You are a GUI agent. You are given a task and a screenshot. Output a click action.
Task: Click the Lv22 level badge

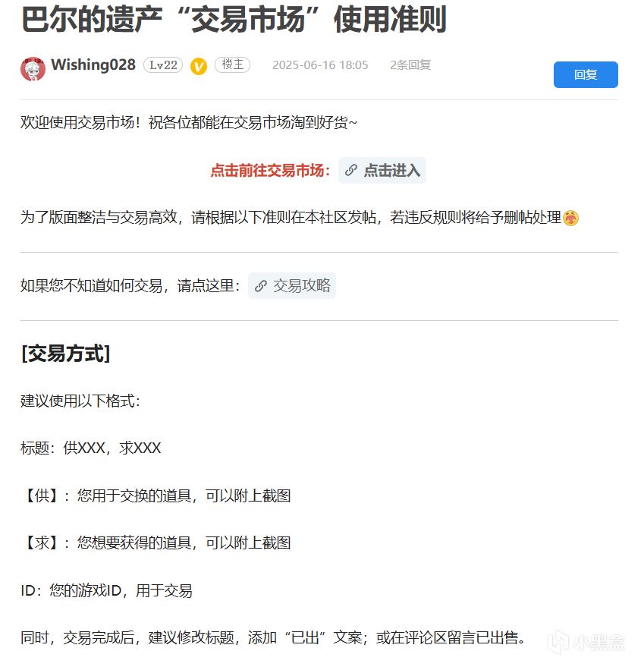pos(163,65)
